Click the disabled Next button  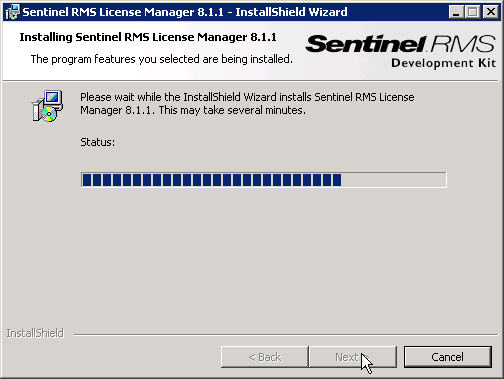[353, 357]
